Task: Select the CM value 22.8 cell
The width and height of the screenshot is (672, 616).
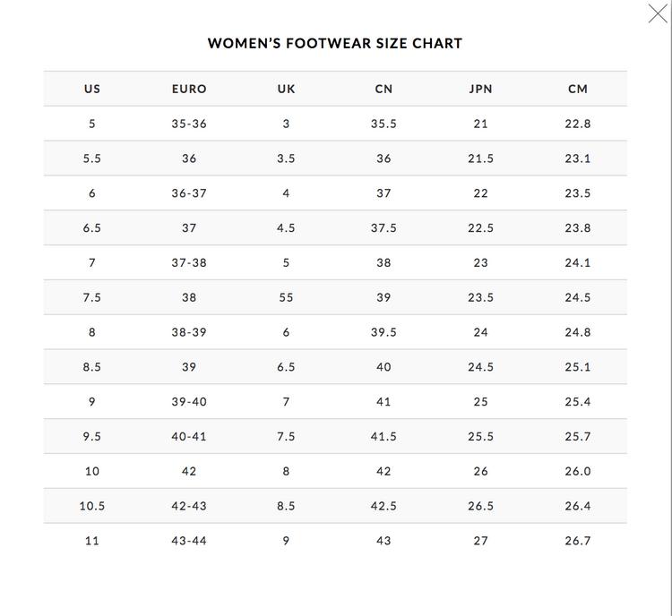Action: (578, 124)
